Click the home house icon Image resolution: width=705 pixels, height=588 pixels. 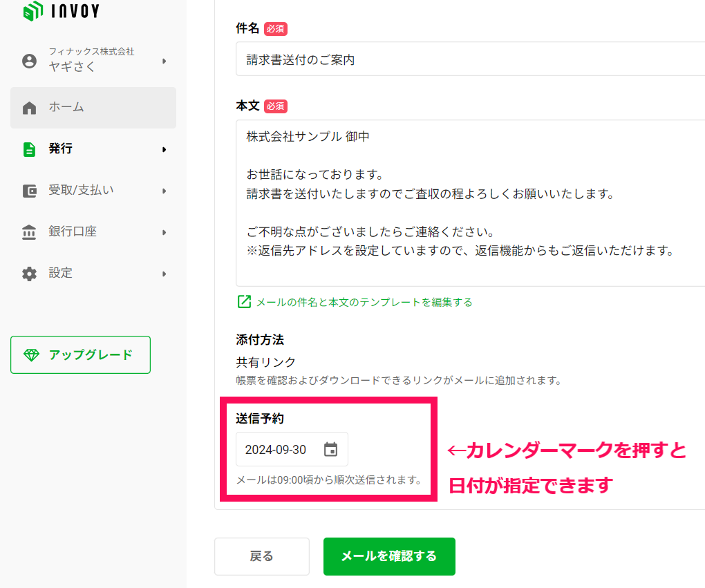[x=29, y=108]
